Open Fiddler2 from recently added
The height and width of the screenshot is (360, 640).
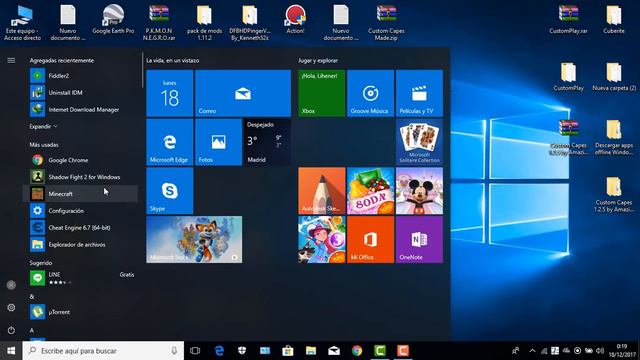80,76
